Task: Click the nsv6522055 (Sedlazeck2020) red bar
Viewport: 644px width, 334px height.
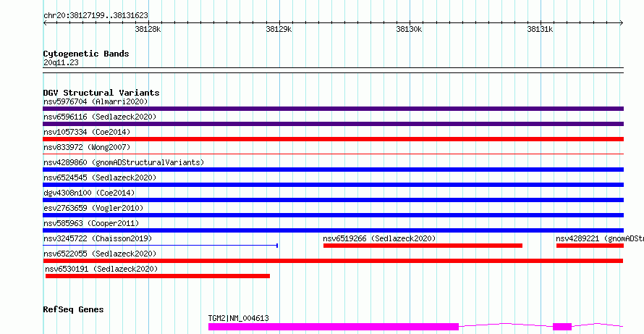Action: point(333,261)
